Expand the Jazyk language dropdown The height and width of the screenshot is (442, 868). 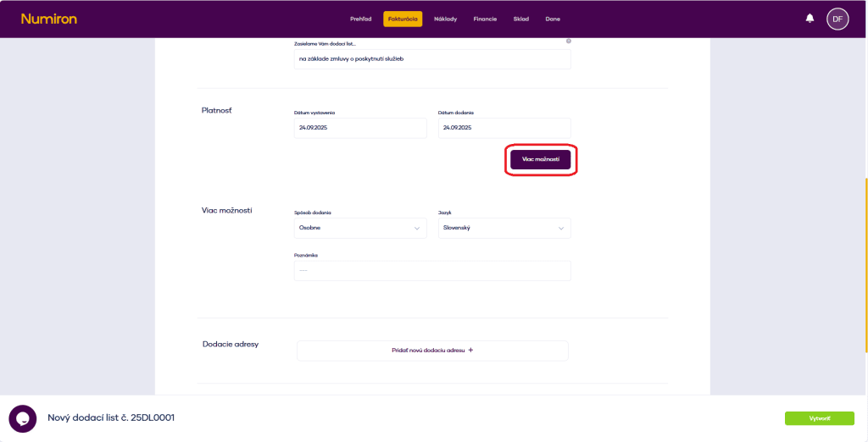(x=504, y=228)
